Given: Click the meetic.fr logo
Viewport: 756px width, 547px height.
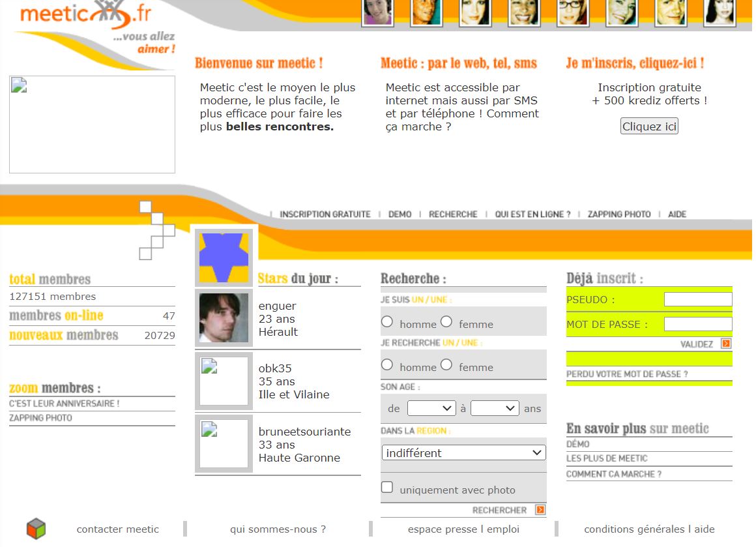Looking at the screenshot, I should point(85,14).
